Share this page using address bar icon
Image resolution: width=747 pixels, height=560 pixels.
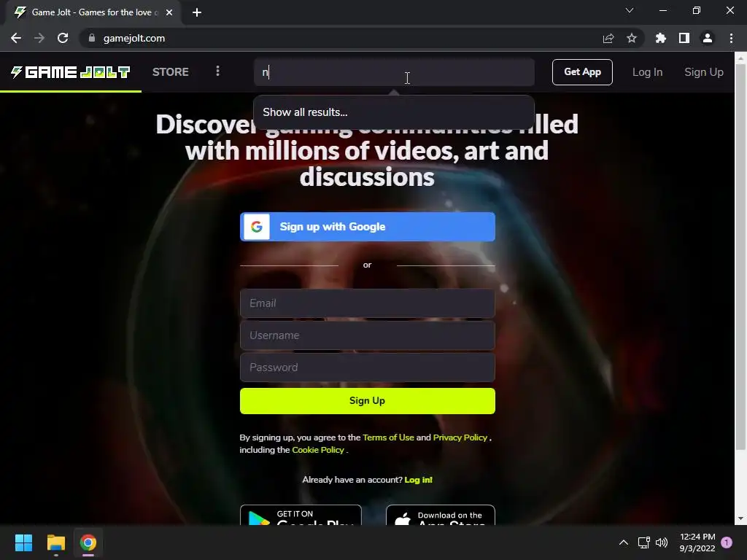coord(608,38)
